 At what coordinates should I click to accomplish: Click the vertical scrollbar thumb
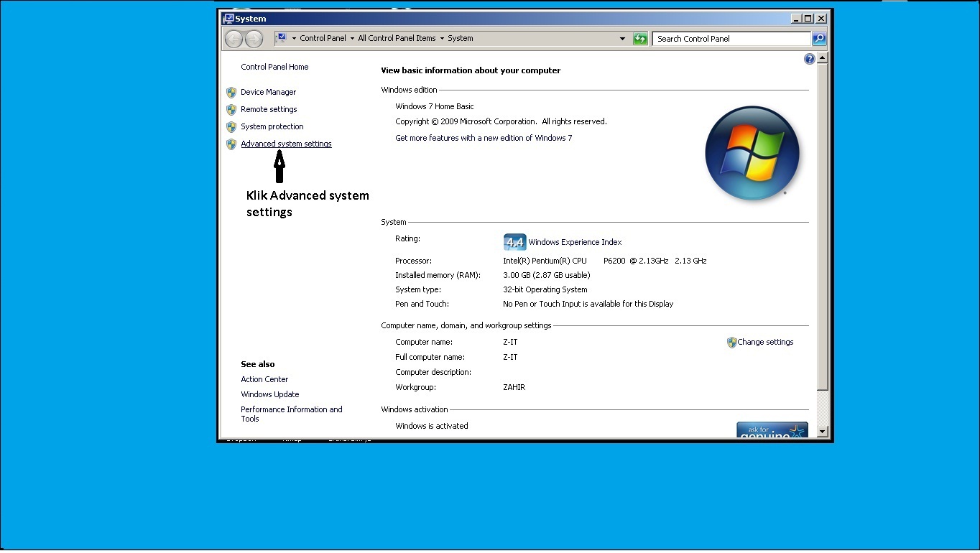(823, 227)
